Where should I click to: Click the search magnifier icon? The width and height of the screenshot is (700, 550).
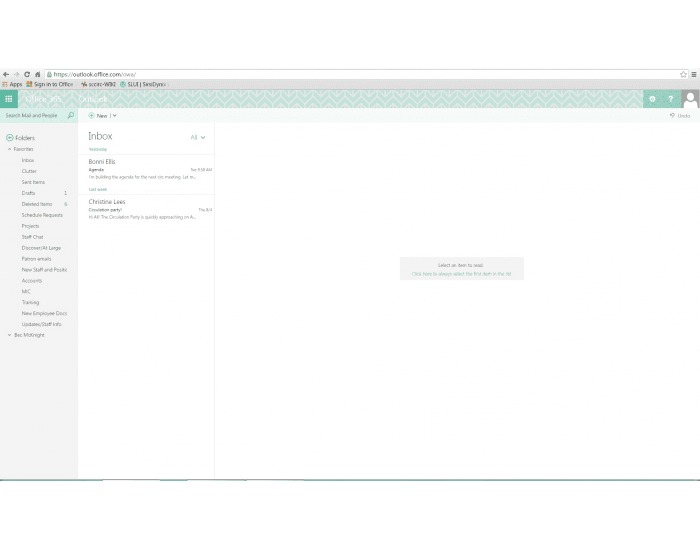tap(71, 115)
